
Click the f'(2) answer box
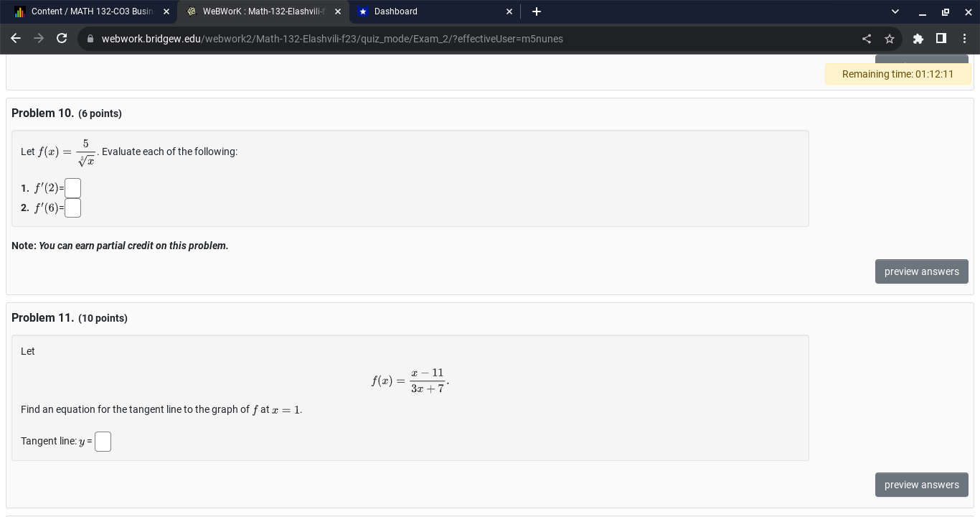click(72, 188)
